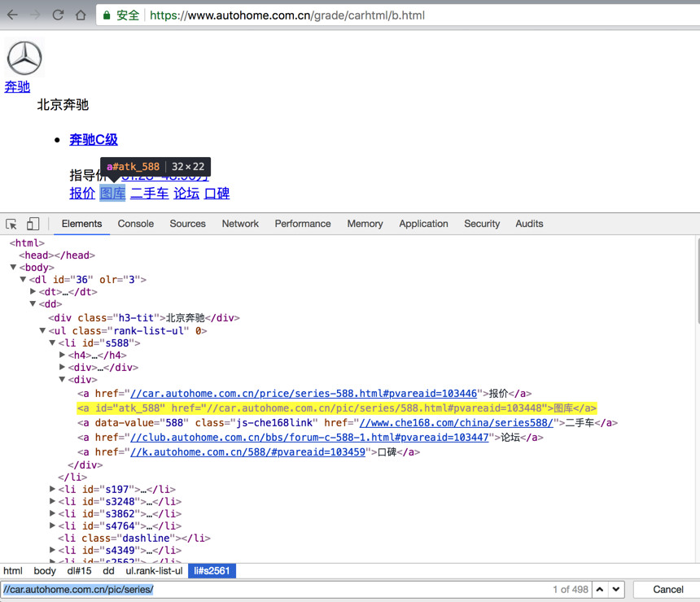
Task: Select body in the breadcrumb bar
Action: pos(45,571)
